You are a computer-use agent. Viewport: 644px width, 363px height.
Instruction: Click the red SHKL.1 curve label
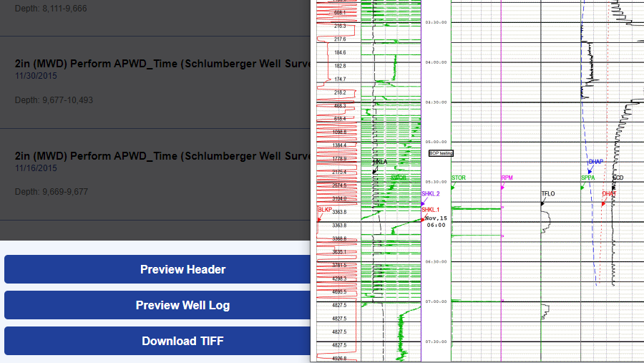431,209
